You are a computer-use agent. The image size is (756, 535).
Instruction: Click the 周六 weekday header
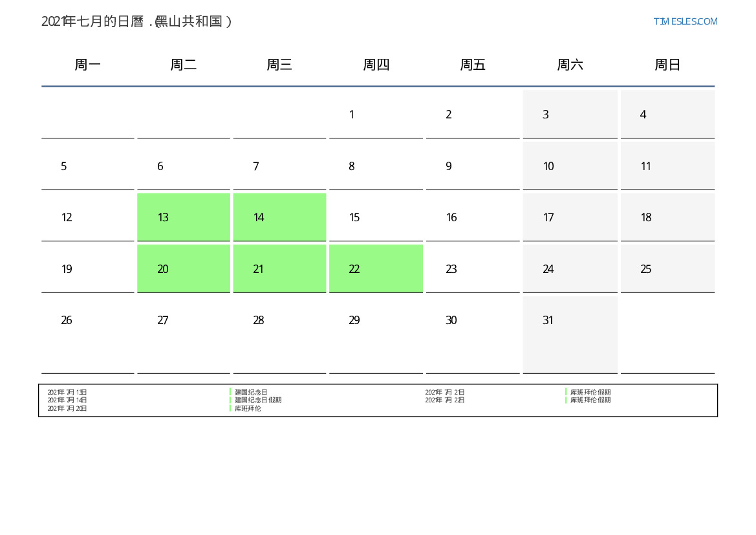pos(570,65)
